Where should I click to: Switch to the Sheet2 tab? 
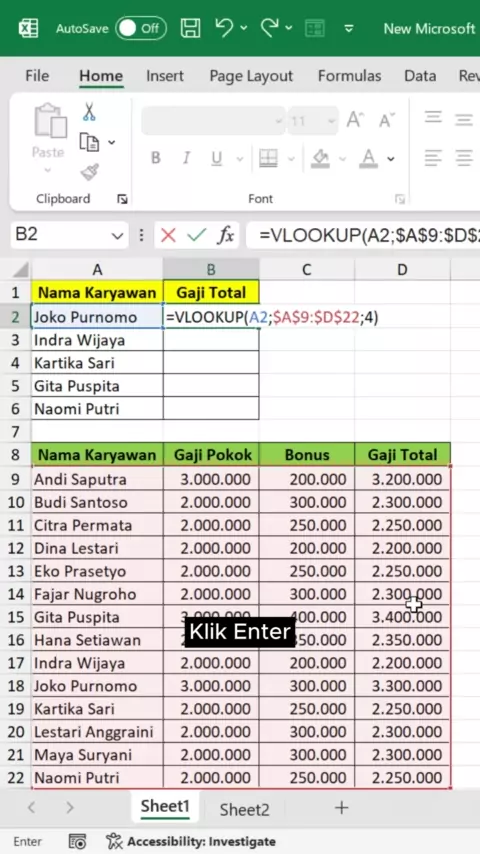click(x=244, y=809)
